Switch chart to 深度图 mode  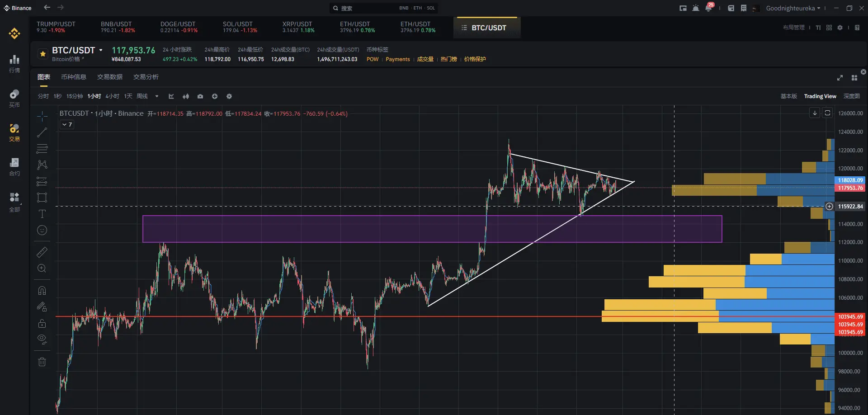coord(852,96)
